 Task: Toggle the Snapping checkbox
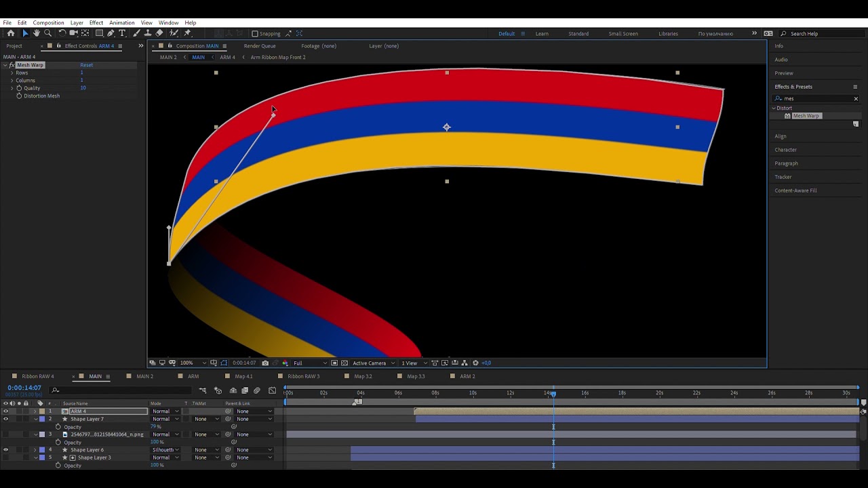pos(255,33)
